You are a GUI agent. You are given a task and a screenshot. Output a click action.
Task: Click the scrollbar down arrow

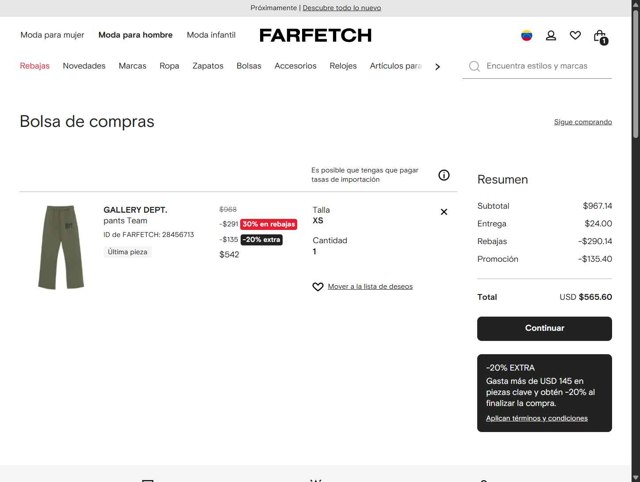tap(636, 478)
